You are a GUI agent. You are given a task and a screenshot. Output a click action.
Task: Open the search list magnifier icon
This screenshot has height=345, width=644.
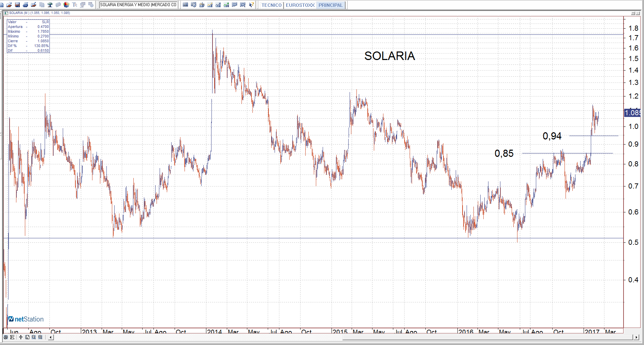coord(243,5)
